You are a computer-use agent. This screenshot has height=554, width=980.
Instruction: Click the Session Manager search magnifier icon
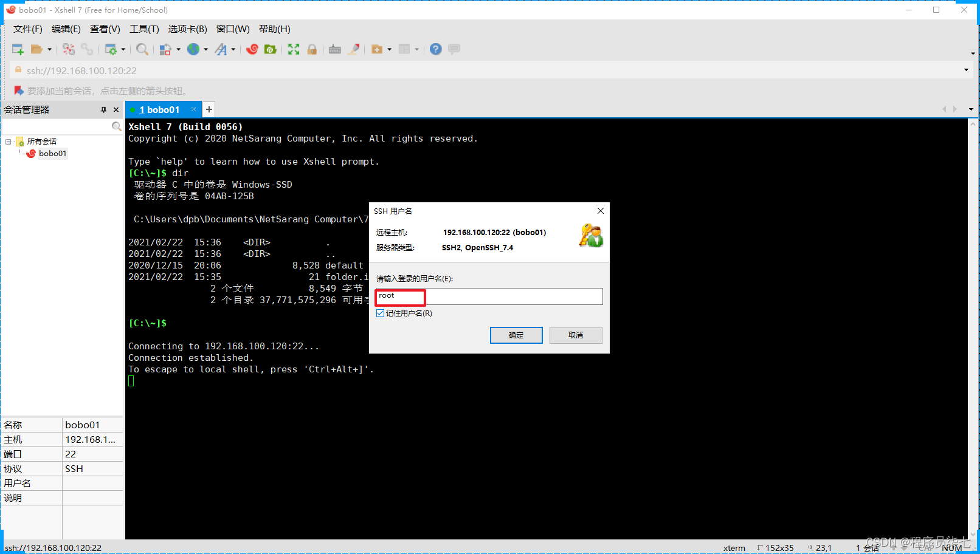pos(116,126)
